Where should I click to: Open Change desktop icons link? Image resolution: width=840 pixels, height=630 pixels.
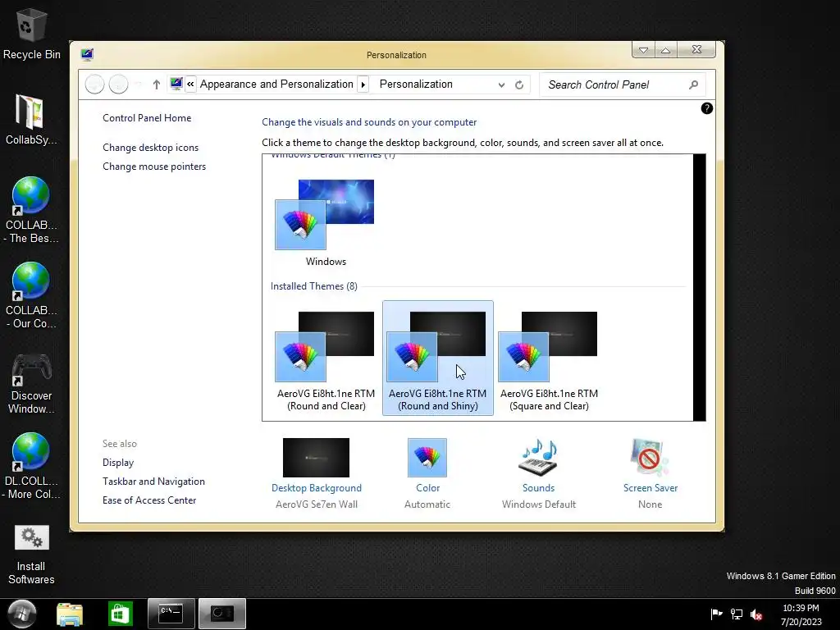coord(151,148)
